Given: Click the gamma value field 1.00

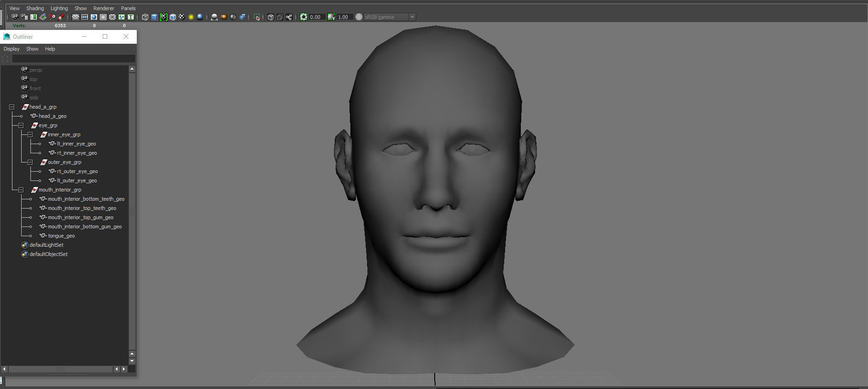Looking at the screenshot, I should [x=344, y=17].
